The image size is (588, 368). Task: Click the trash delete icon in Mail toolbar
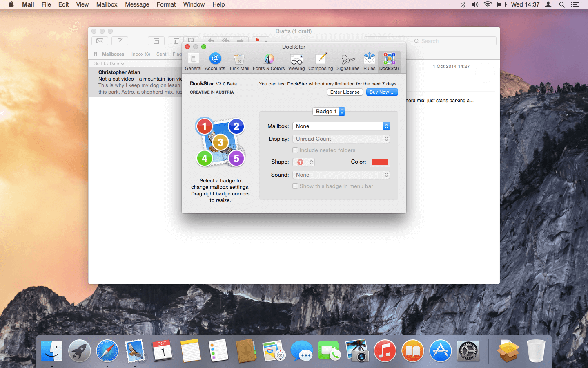[x=176, y=41]
